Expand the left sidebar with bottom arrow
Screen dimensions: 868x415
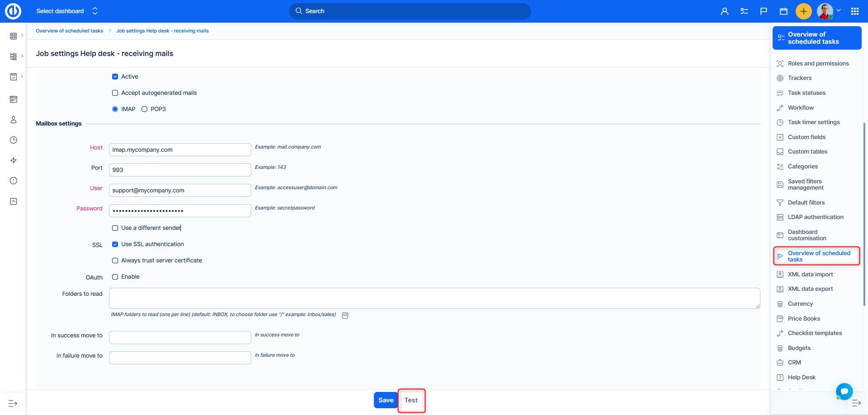[13, 403]
